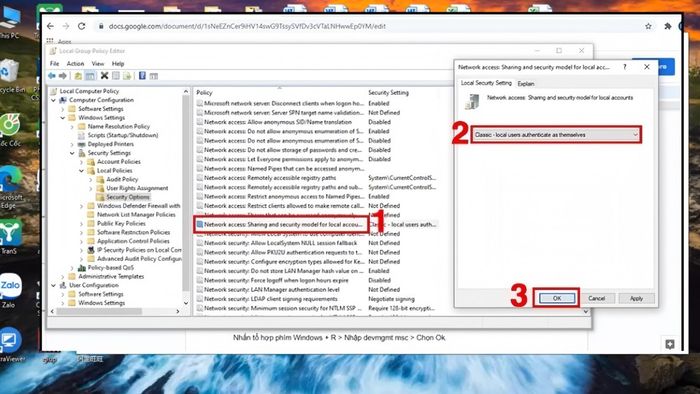
Task: Click the Explore button at Docs bottom corner
Action: (670, 344)
